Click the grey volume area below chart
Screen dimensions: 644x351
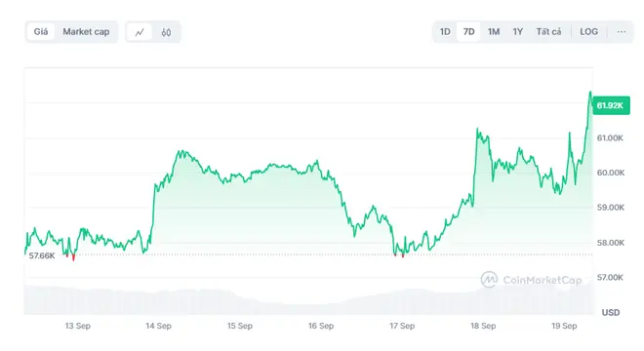308,299
